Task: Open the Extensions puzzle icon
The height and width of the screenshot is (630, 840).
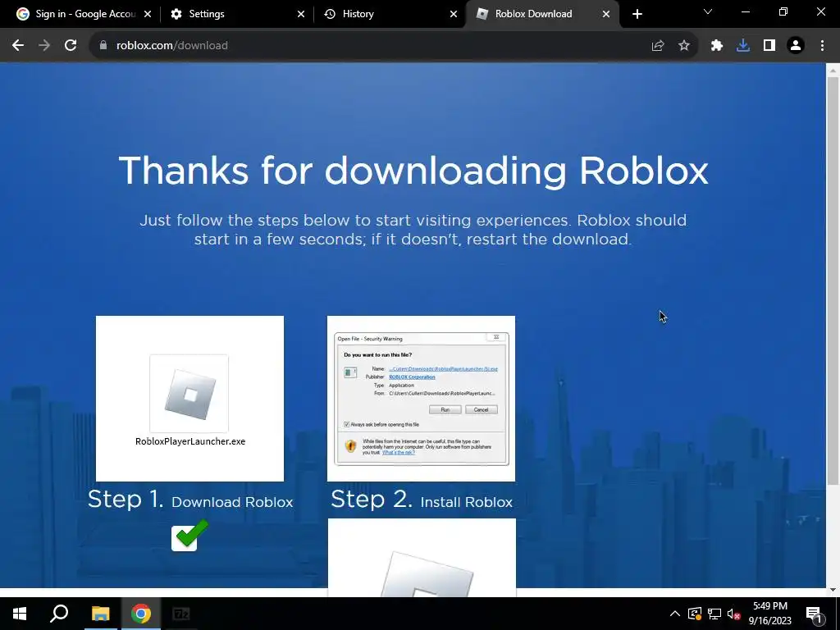Action: tap(717, 46)
